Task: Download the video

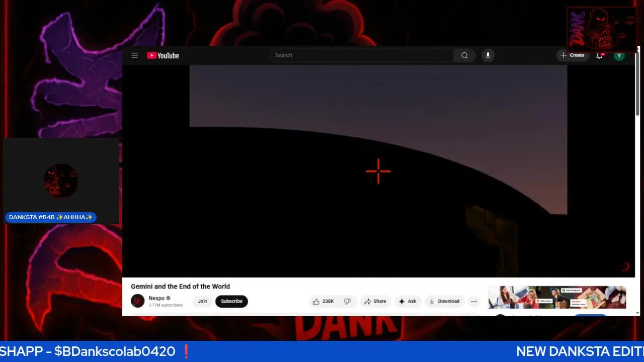Action: point(444,301)
